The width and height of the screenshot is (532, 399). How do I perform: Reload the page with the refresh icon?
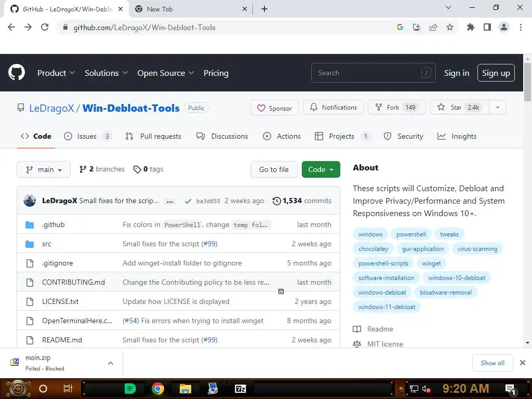(45, 27)
